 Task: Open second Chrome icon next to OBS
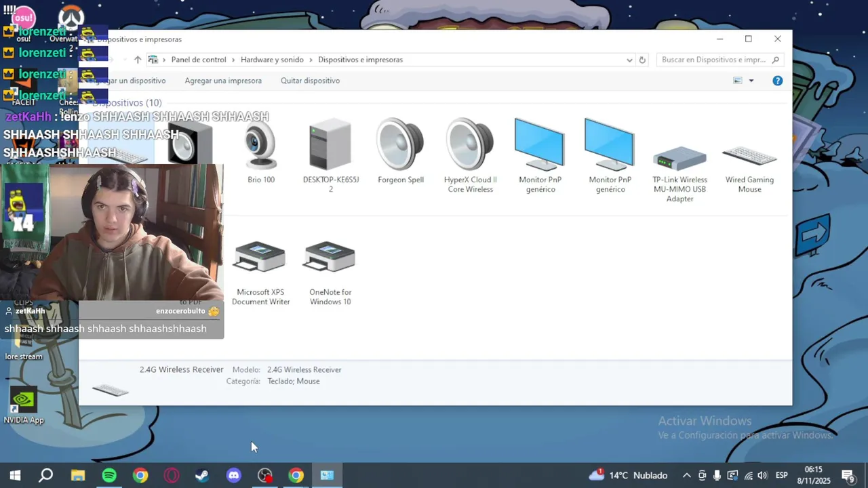pyautogui.click(x=296, y=475)
